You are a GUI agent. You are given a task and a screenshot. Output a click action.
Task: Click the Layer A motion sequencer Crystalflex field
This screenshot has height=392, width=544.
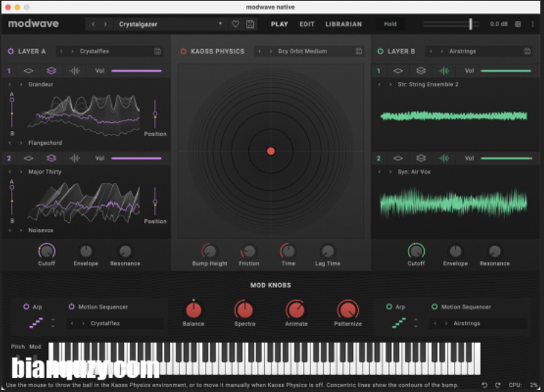click(115, 323)
